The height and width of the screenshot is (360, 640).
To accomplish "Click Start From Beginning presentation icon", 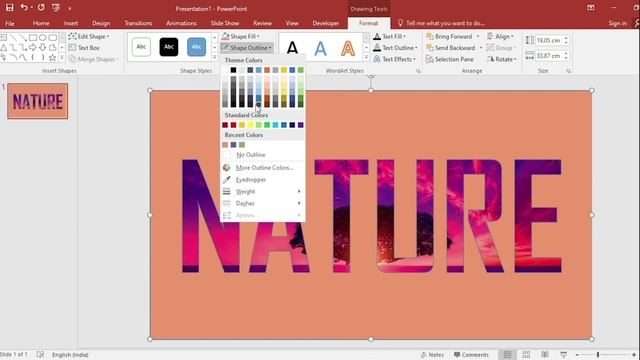I will [x=56, y=7].
